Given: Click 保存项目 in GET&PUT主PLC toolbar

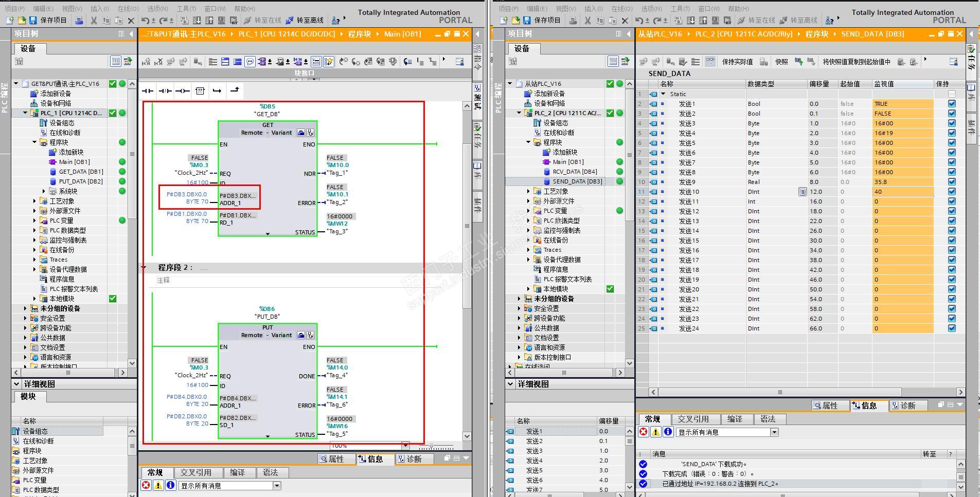Looking at the screenshot, I should tap(48, 21).
